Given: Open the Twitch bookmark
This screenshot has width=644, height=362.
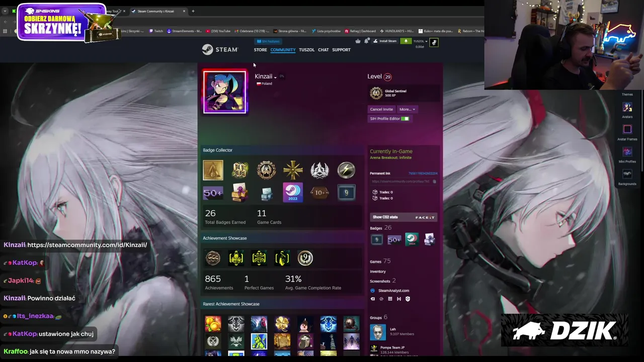Looking at the screenshot, I should [156, 31].
